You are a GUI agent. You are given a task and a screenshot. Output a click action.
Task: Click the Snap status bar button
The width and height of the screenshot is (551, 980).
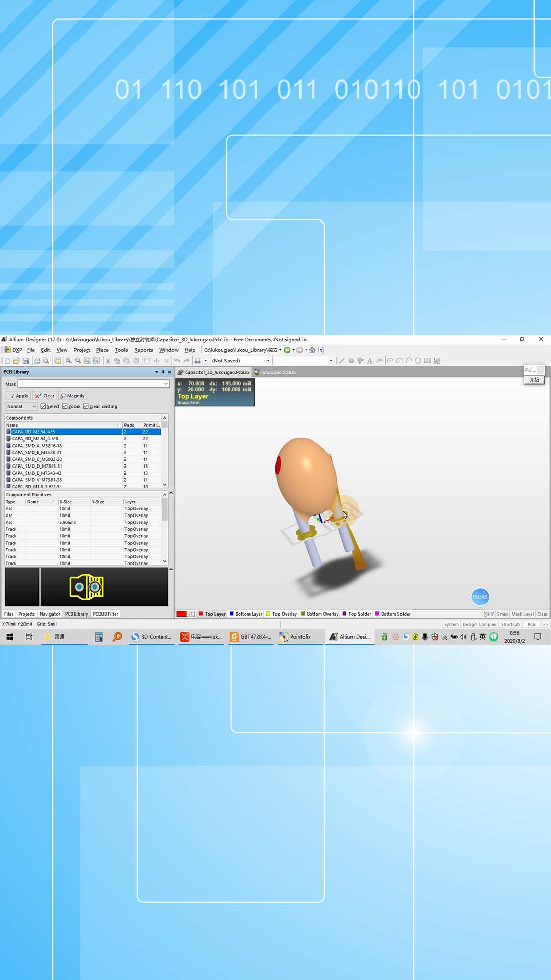click(x=503, y=614)
